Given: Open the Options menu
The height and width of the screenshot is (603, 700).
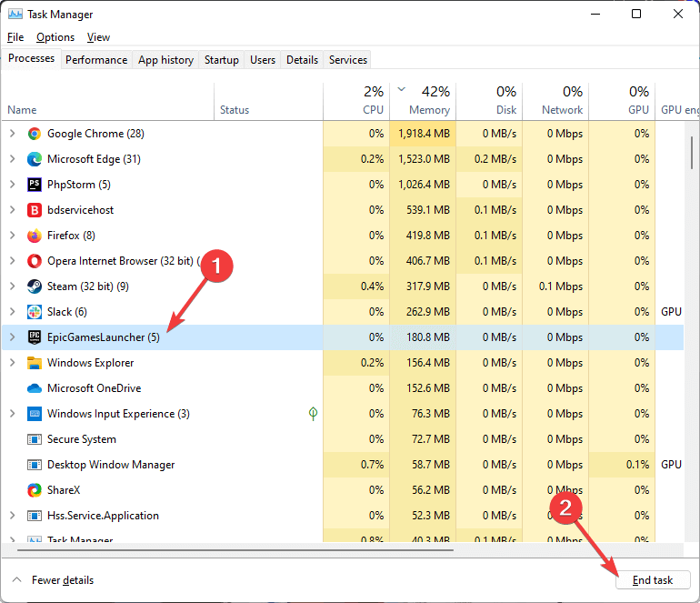Looking at the screenshot, I should 55,37.
